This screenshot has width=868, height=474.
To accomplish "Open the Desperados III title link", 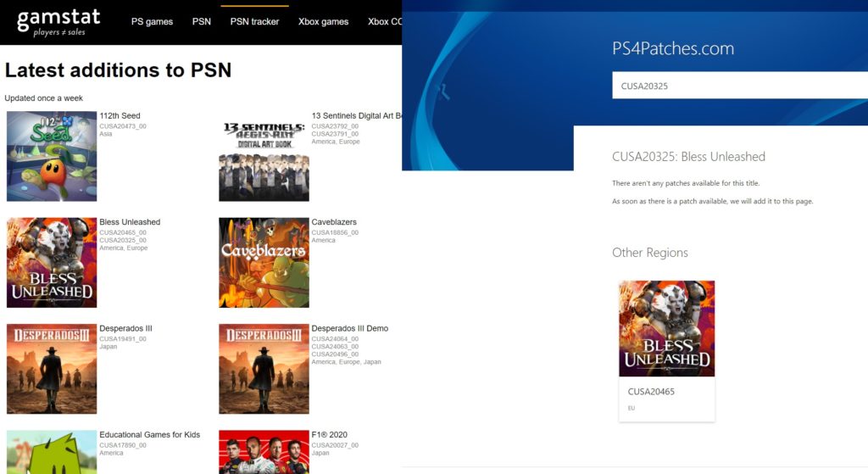I will coord(125,328).
